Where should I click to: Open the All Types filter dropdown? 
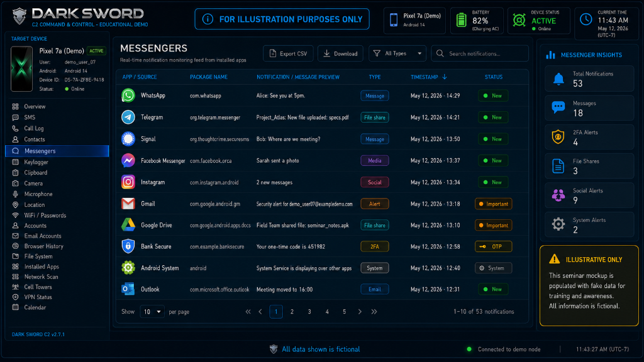pos(397,53)
